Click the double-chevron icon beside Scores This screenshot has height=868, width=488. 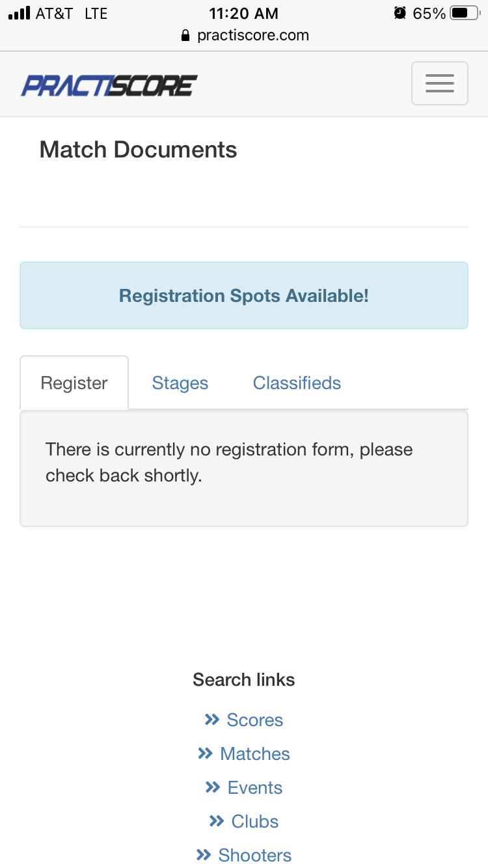pos(211,720)
